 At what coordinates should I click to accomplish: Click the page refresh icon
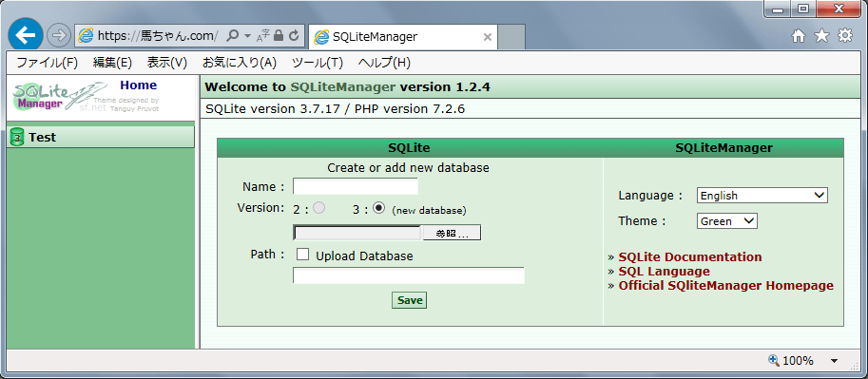pos(294,36)
